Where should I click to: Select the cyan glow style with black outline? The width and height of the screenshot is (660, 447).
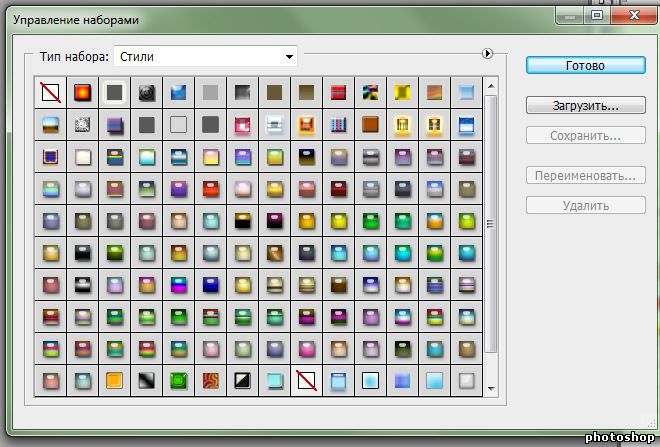tap(370, 381)
